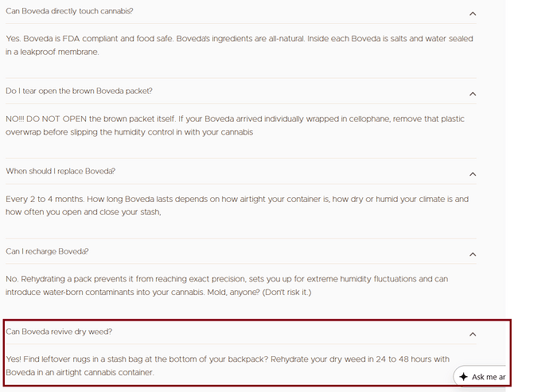549x392 pixels.
Task: Click up-chevron next to 'When should I replace Boveda?'
Action: (473, 174)
